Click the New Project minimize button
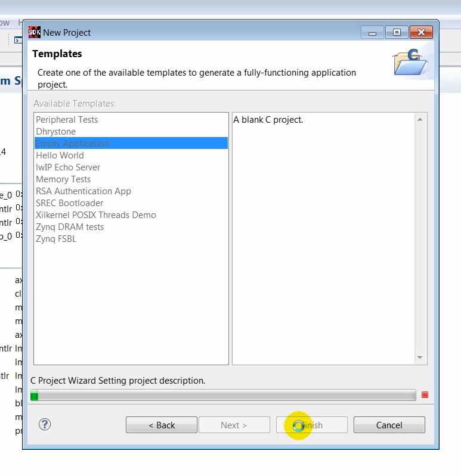This screenshot has height=476, width=461. 372,33
